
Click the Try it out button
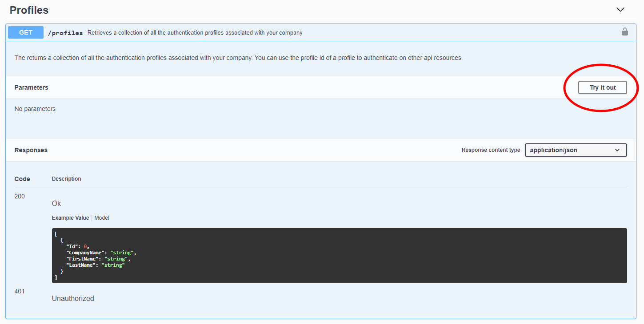click(603, 87)
